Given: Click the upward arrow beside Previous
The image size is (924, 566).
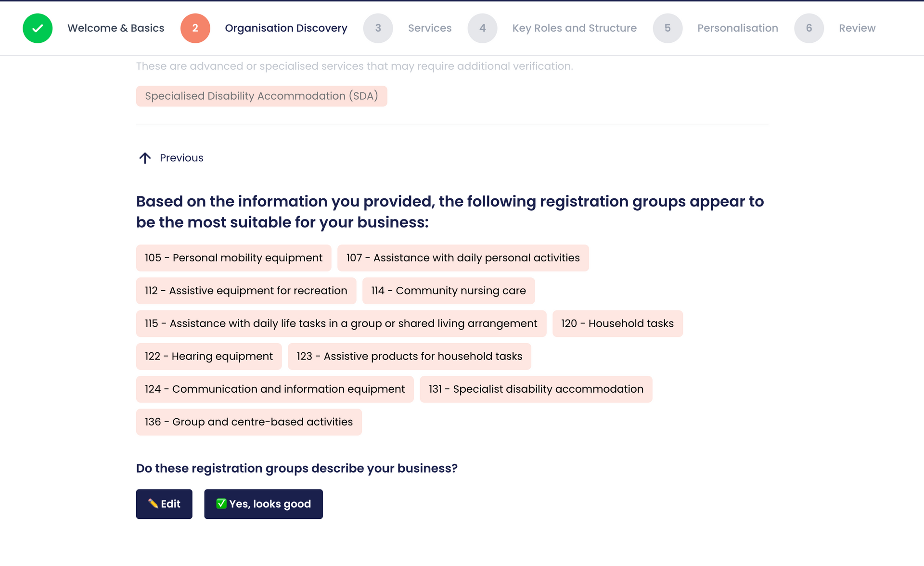Looking at the screenshot, I should [x=145, y=158].
